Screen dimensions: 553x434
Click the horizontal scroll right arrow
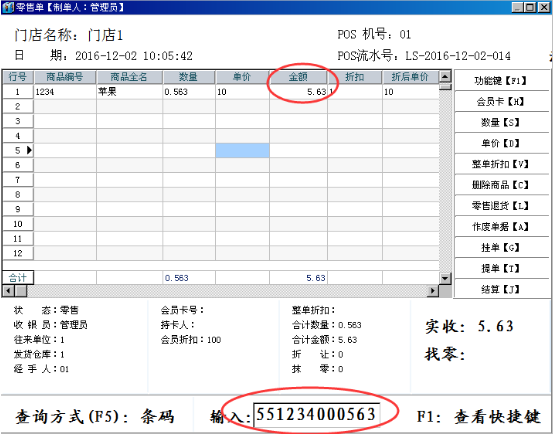pos(432,291)
